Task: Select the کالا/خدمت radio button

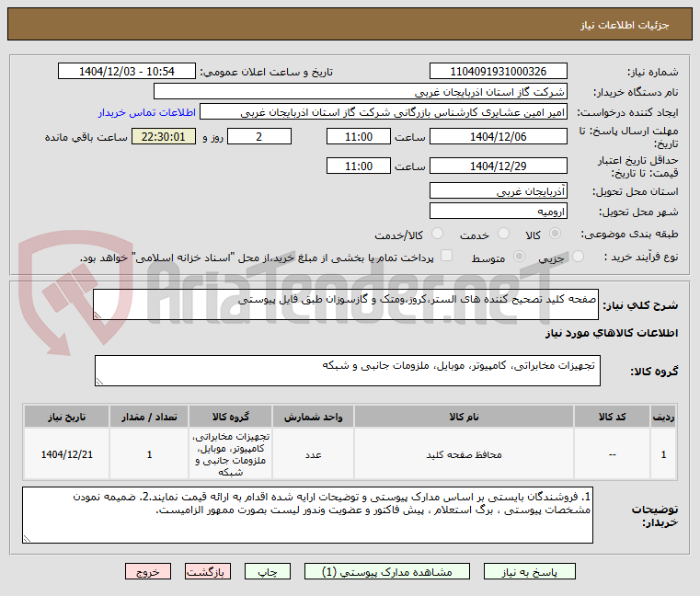Action: click(x=438, y=234)
